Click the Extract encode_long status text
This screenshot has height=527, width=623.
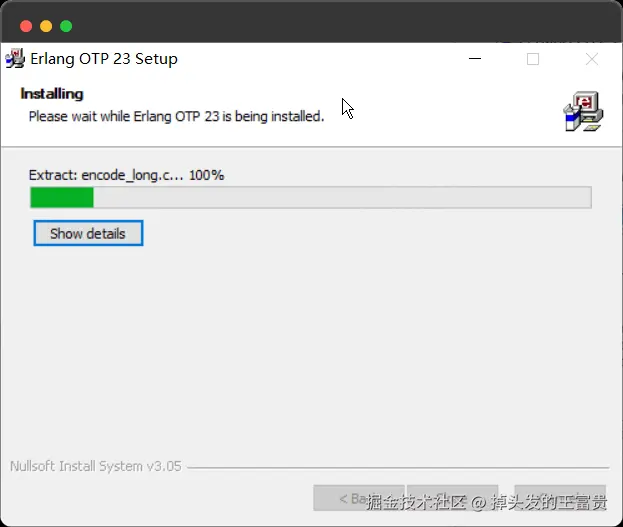click(126, 175)
